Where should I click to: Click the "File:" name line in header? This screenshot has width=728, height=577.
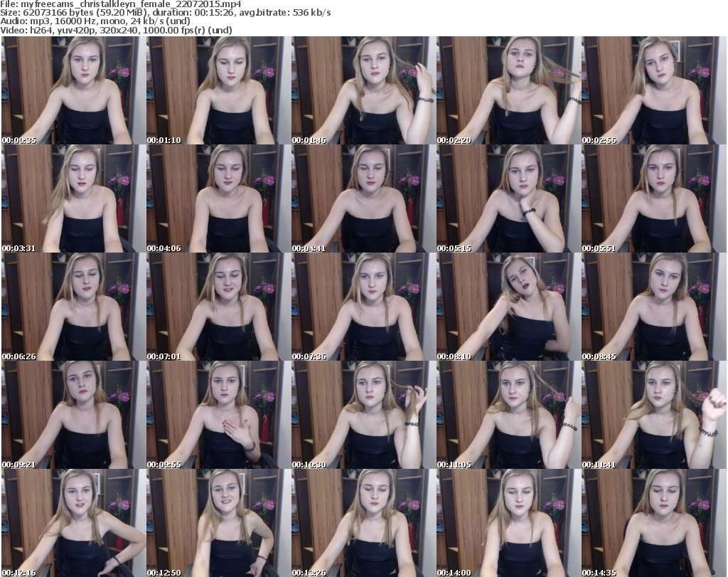click(x=121, y=4)
